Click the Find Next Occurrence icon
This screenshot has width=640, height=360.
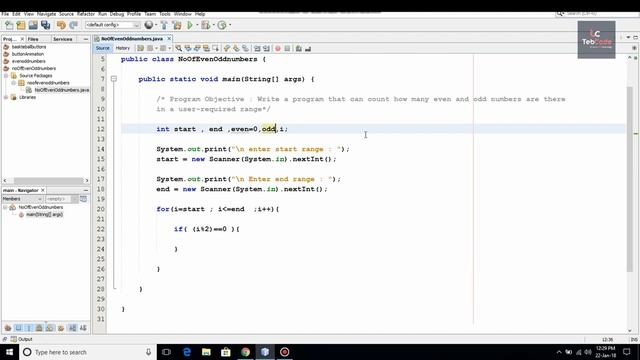[197, 49]
